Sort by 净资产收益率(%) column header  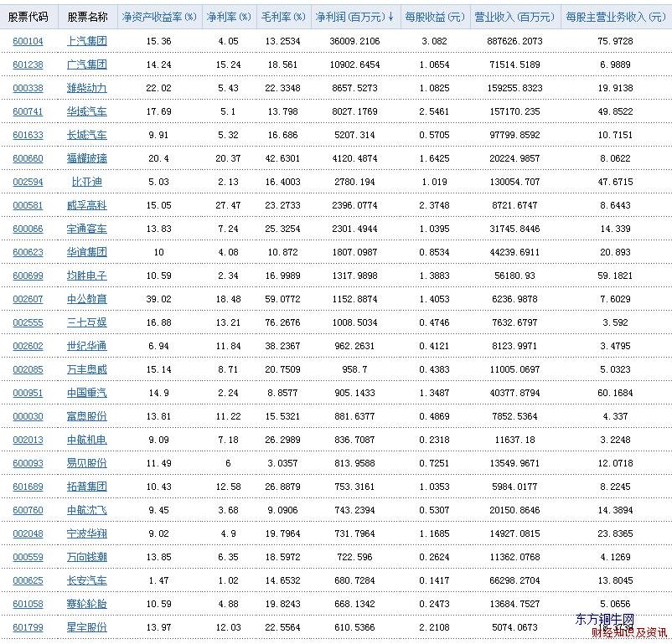coord(159,17)
